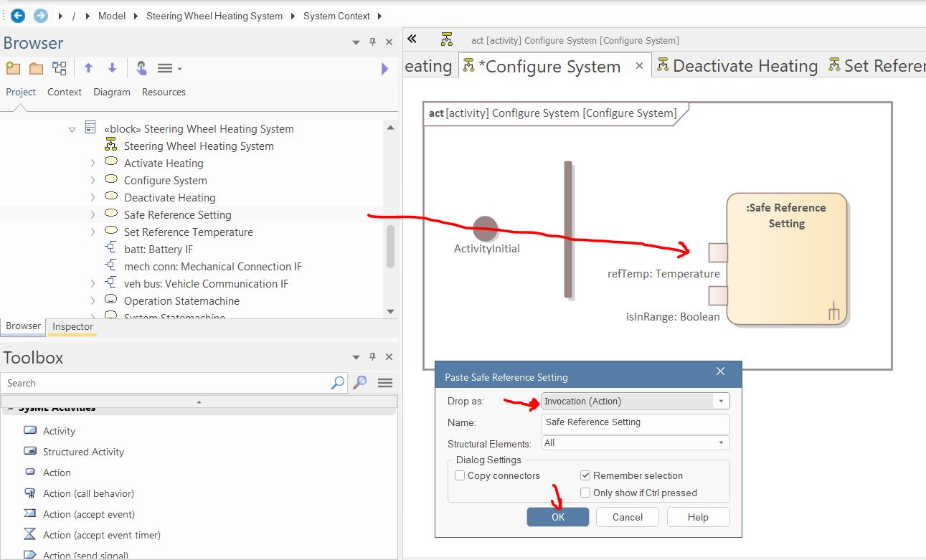The width and height of the screenshot is (926, 560).
Task: Click the move up arrow in Browser toolbar
Action: click(88, 68)
